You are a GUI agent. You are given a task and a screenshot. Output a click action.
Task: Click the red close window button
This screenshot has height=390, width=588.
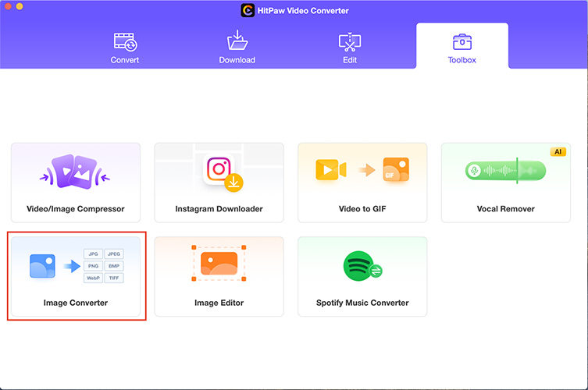coord(8,6)
